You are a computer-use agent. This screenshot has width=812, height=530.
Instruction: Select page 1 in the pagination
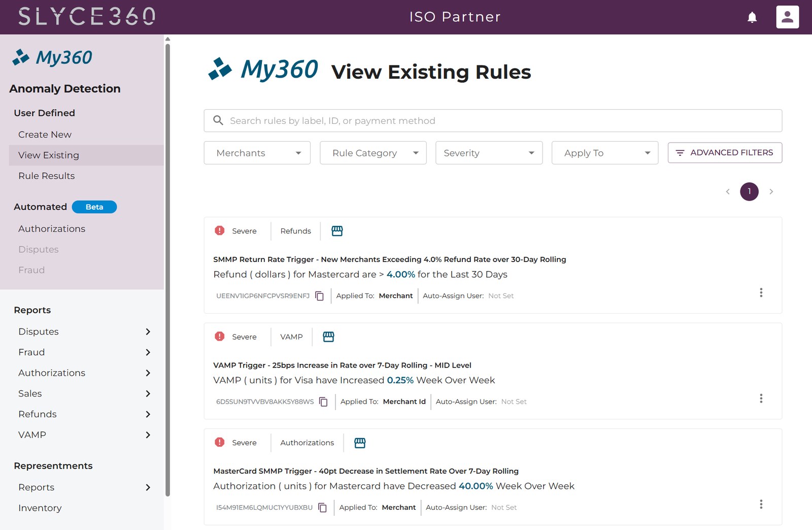pos(749,191)
